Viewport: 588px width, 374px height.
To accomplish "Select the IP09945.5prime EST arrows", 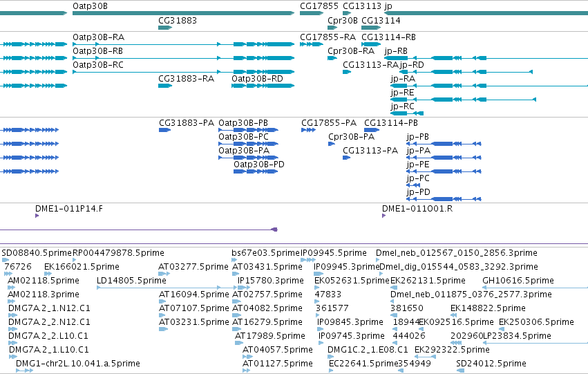I will coord(308,260).
